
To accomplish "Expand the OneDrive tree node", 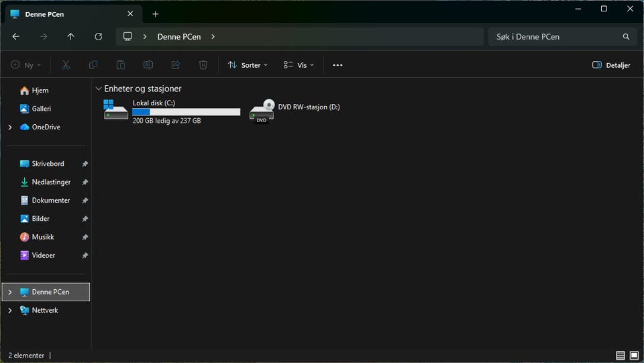I will coord(10,127).
